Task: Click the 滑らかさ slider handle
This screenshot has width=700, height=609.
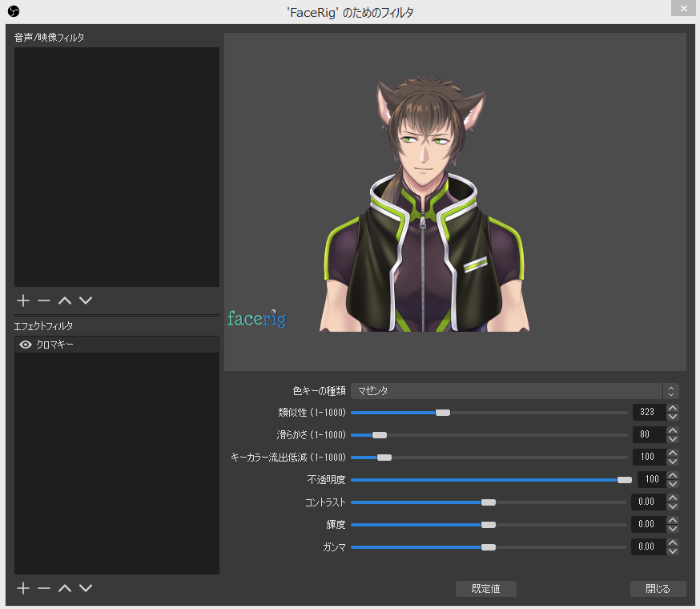Action: point(380,435)
